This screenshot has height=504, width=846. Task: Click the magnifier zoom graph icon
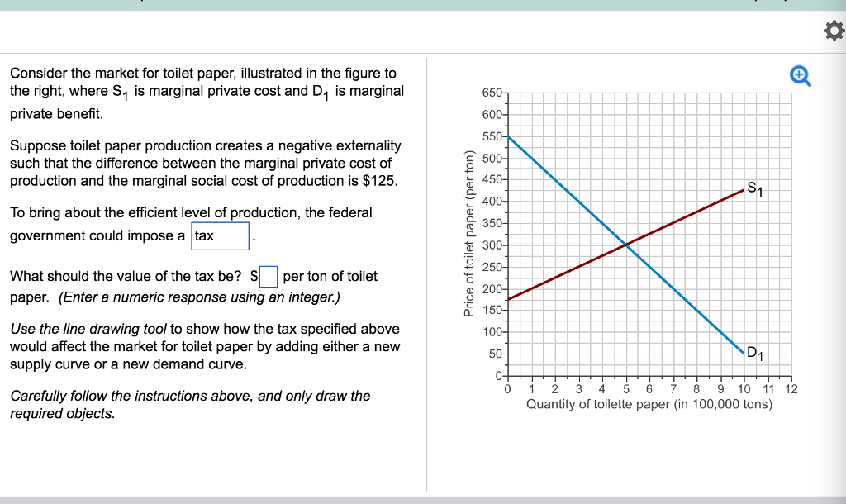(x=800, y=76)
